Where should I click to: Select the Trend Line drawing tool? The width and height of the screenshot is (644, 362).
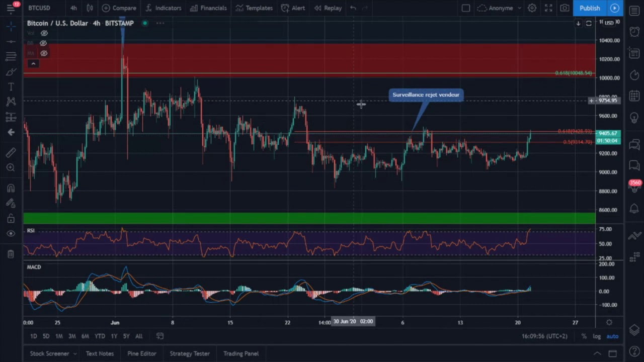tap(11, 42)
